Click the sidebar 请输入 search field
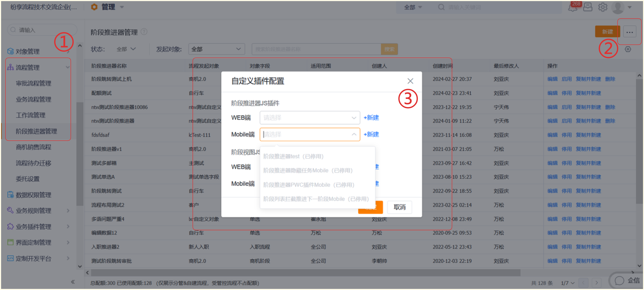This screenshot has width=644, height=290. pos(42,30)
